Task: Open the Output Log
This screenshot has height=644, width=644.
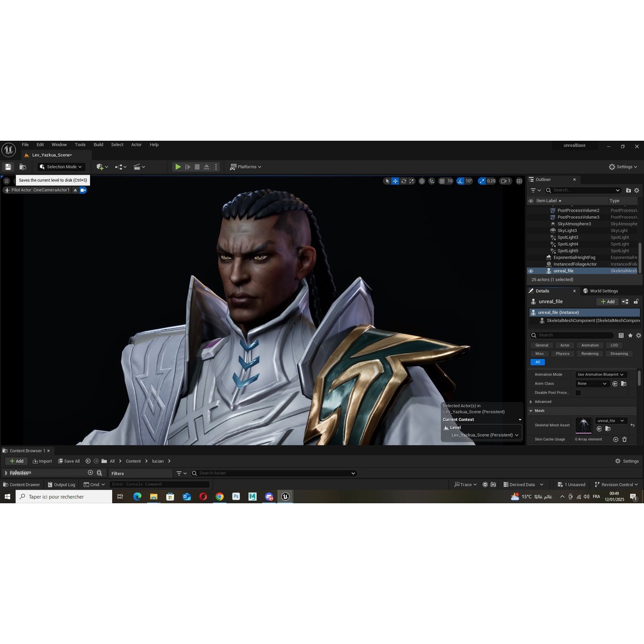Action: pyautogui.click(x=61, y=485)
